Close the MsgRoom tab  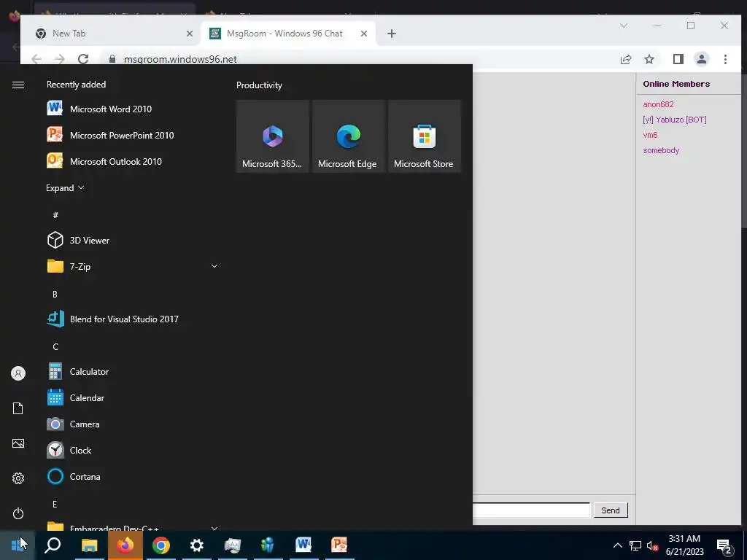364,34
